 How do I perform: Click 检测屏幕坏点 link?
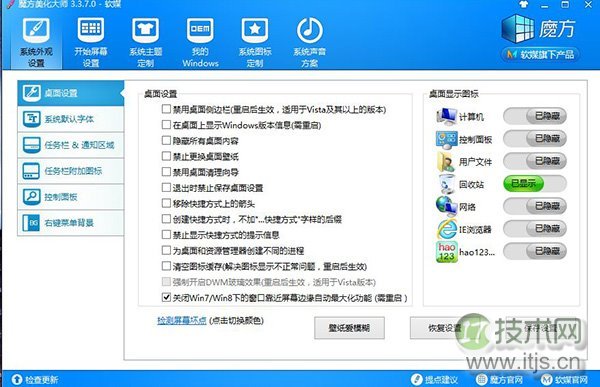pyautogui.click(x=182, y=320)
